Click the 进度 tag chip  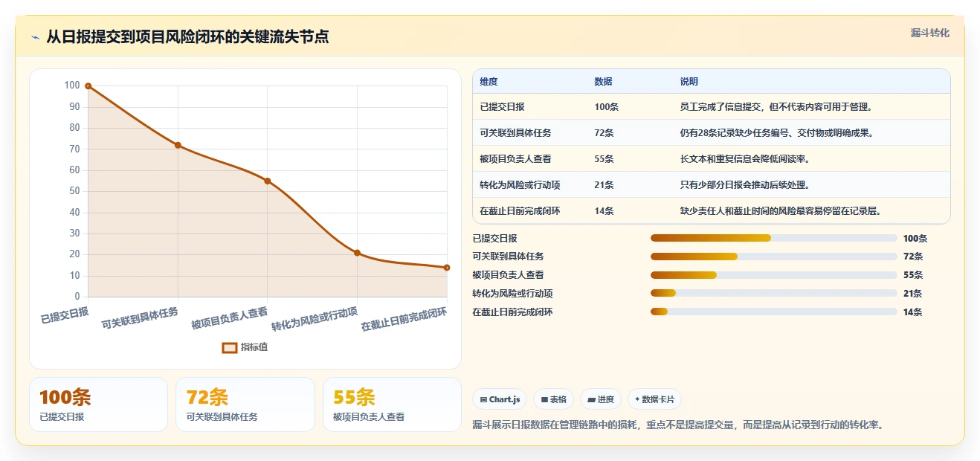click(601, 399)
